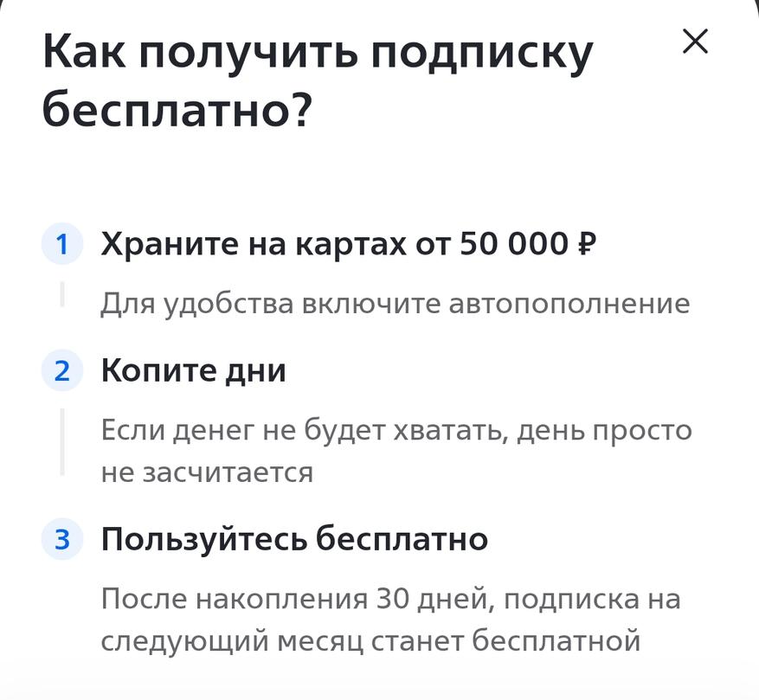Screen dimensions: 759x700
Task: Tap the "следующий месяц станет бесплатной" line
Action: [370, 641]
